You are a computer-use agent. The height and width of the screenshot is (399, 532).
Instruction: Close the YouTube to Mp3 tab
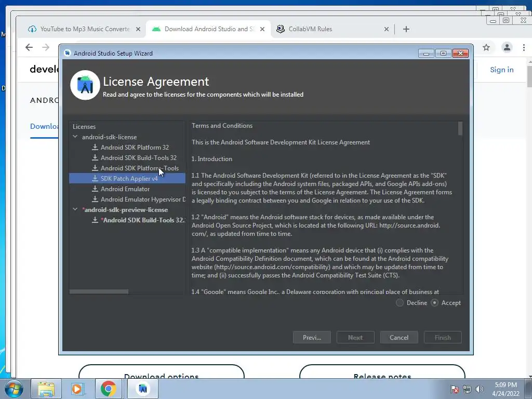click(x=138, y=29)
